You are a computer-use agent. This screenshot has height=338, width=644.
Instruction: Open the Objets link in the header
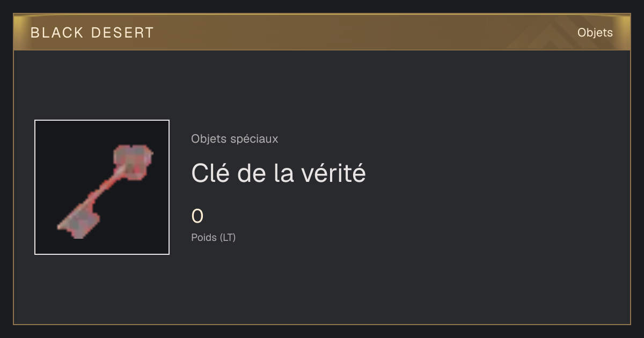595,33
